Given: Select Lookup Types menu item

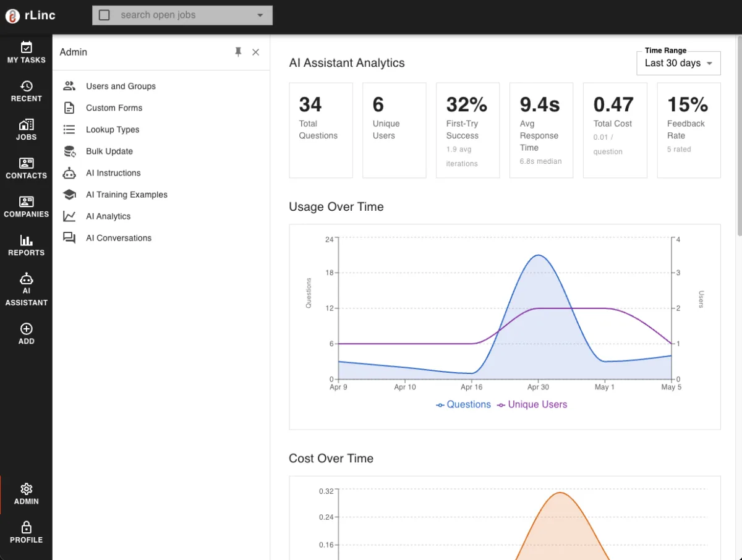Looking at the screenshot, I should (161, 129).
